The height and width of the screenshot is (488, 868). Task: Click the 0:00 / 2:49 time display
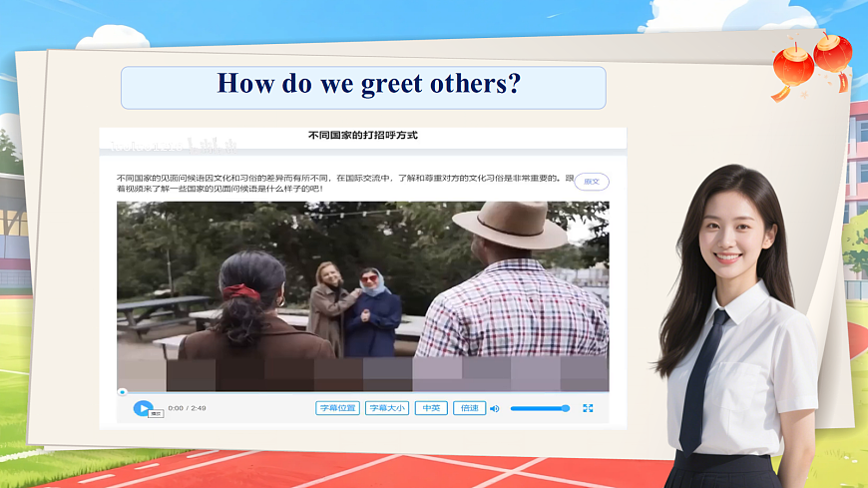pos(187,408)
